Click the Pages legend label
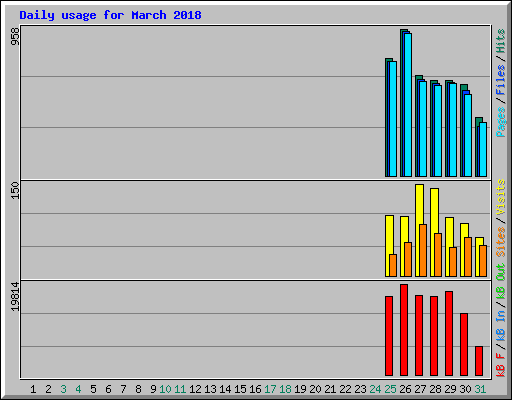 [x=501, y=122]
